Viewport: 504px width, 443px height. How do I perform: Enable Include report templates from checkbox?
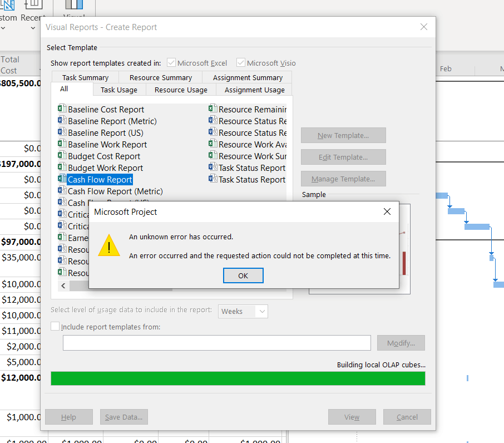(x=55, y=326)
